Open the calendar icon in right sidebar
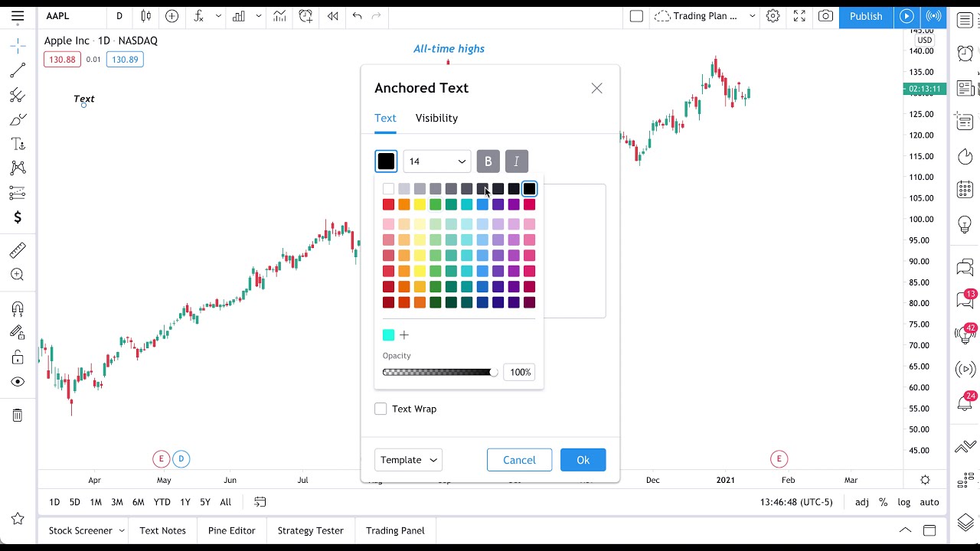Screen dimensions: 980x551 (x=965, y=189)
